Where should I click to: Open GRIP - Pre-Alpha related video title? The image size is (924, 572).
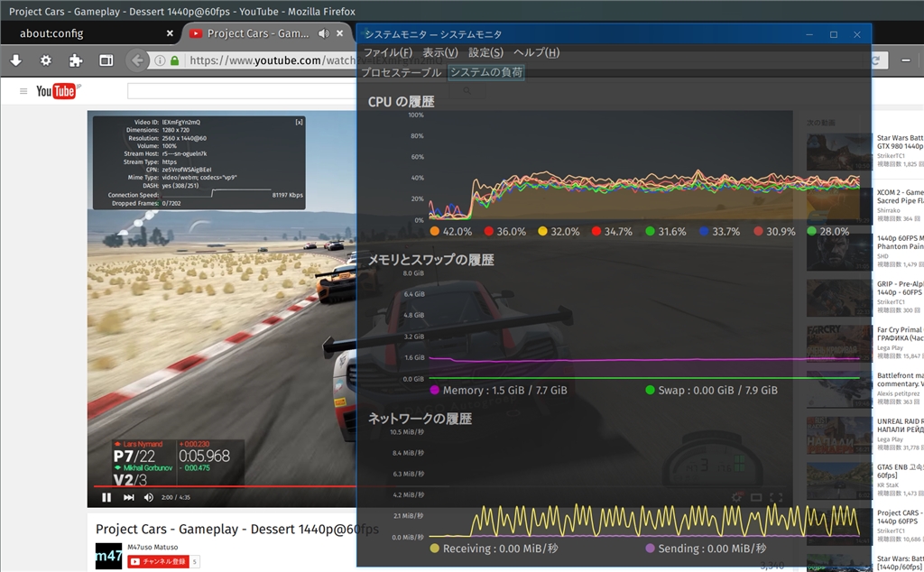900,288
